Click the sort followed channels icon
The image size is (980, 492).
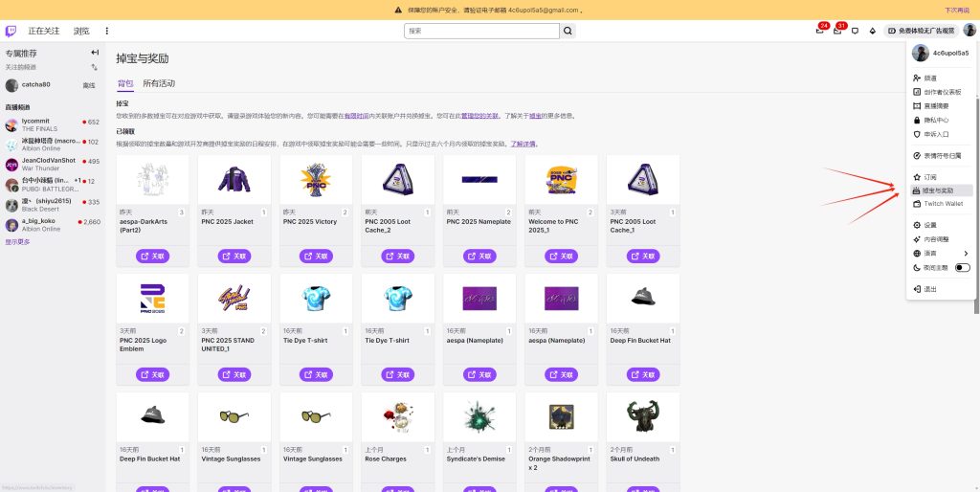click(95, 67)
